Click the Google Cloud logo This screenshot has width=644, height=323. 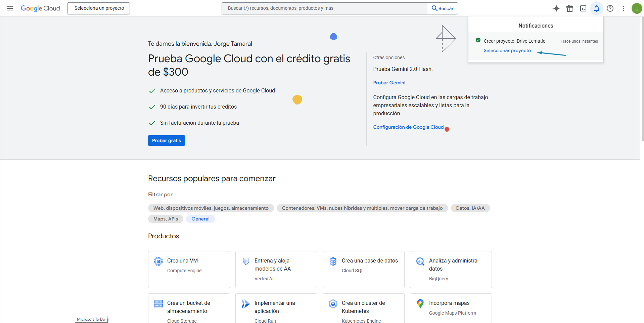click(40, 8)
